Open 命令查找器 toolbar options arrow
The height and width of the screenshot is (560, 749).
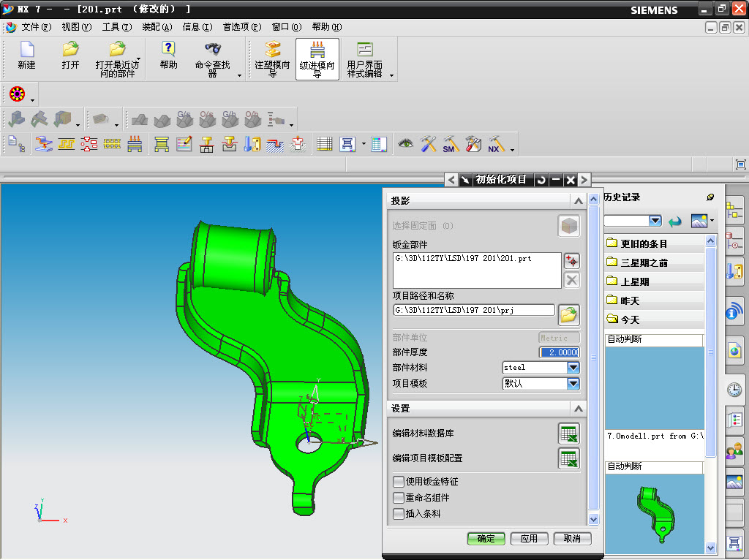(x=239, y=75)
